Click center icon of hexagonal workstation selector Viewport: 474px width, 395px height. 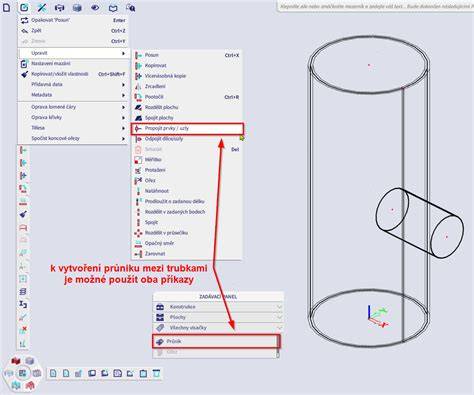pyautogui.click(x=23, y=373)
